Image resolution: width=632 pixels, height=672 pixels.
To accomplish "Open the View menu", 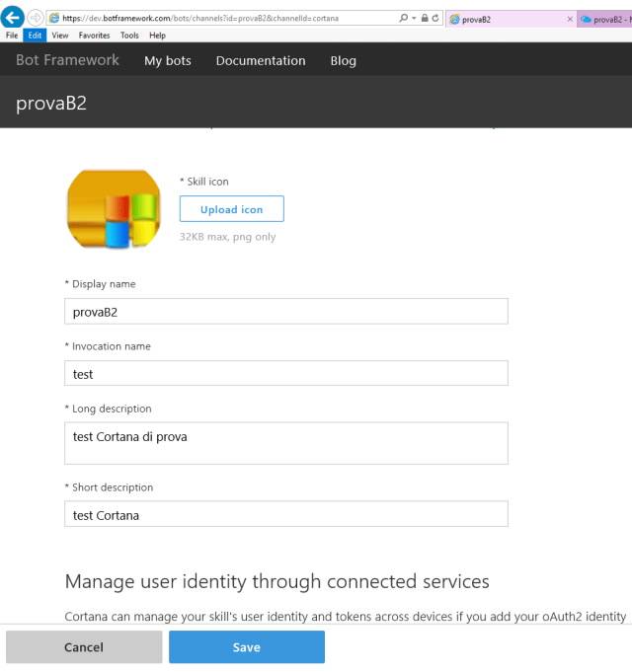I will 60,36.
